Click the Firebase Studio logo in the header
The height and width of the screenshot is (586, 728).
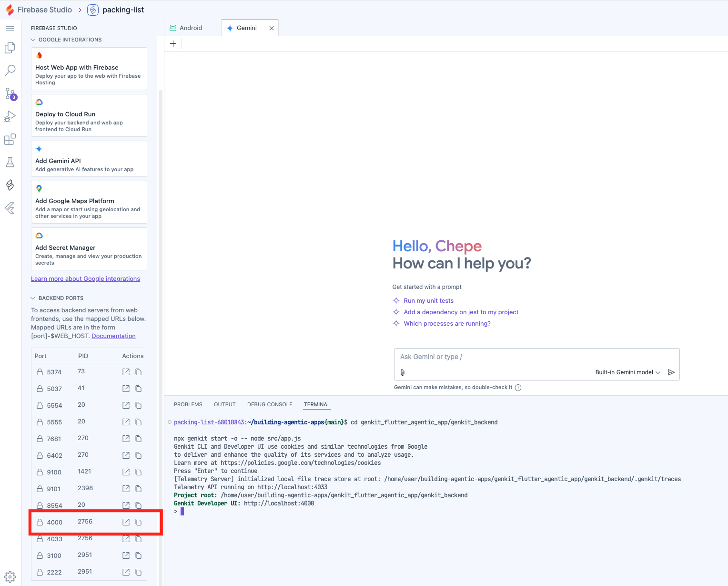(10, 10)
